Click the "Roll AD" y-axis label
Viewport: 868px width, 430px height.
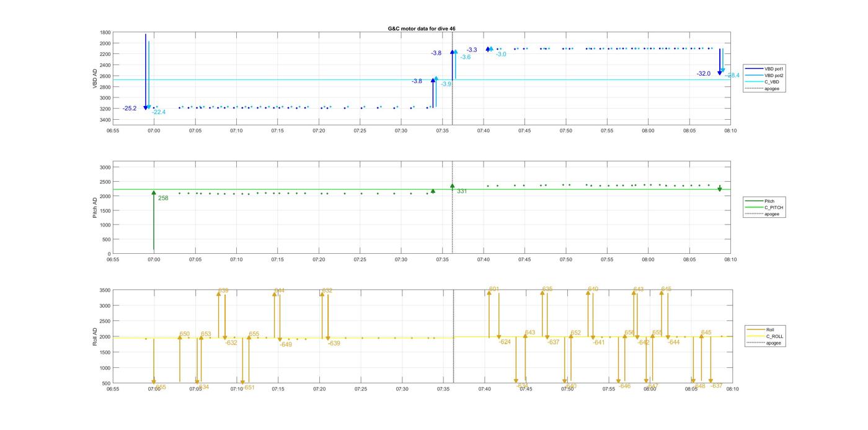click(x=95, y=336)
